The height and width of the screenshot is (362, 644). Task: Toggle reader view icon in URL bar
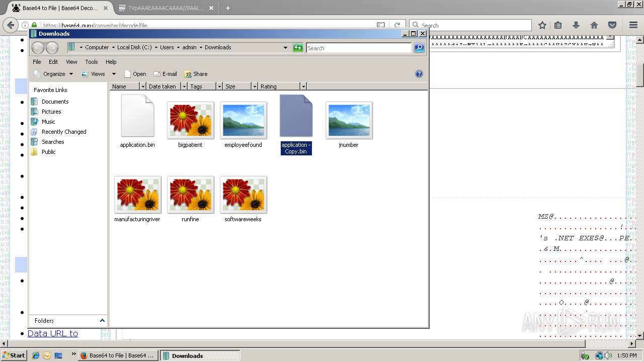point(381,25)
